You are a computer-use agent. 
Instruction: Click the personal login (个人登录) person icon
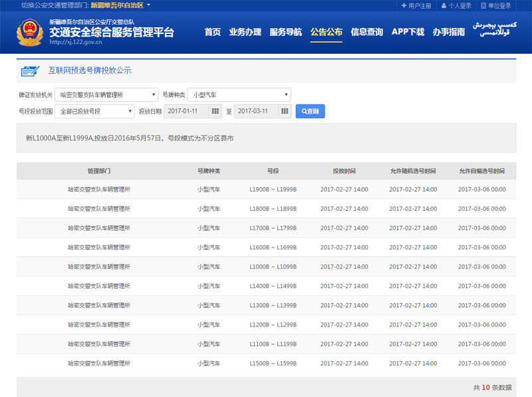point(444,5)
